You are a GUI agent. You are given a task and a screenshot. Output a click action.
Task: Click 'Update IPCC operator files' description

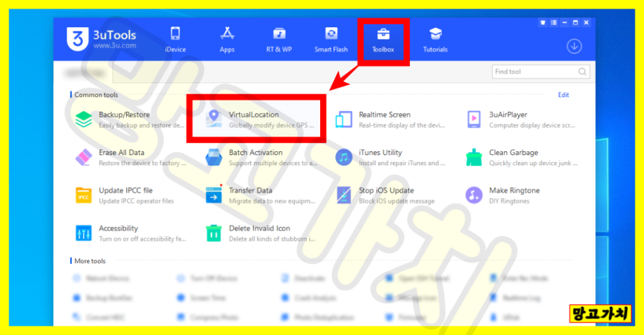pos(137,200)
